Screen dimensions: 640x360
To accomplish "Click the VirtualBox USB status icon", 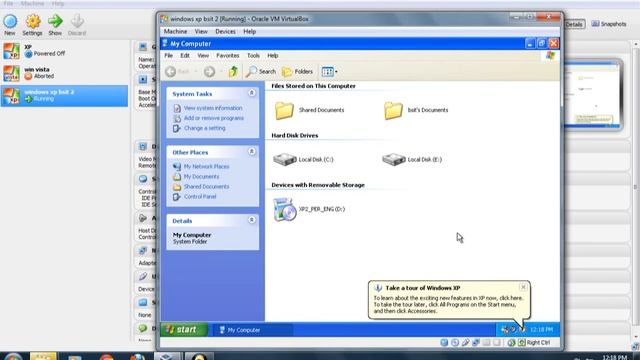I will point(465,343).
